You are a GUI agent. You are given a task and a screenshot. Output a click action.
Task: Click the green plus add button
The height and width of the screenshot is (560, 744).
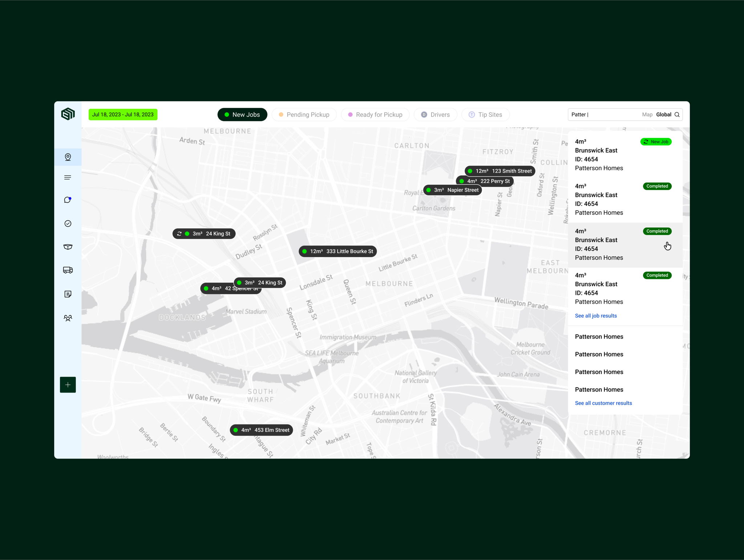(68, 385)
